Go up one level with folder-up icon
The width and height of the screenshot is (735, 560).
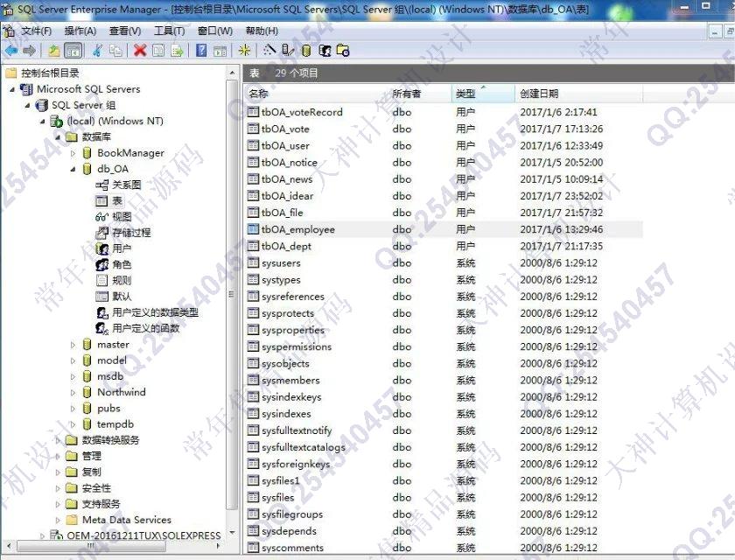(x=54, y=50)
